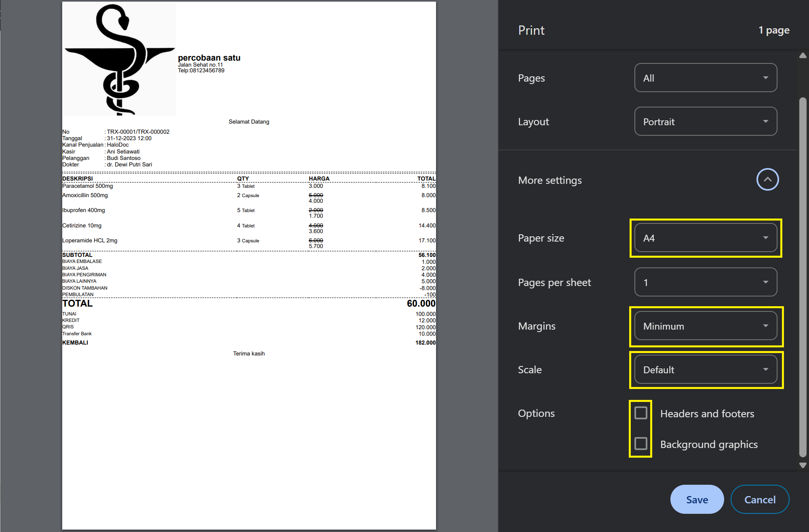Click the date 31-12-2023 12:00
The height and width of the screenshot is (532, 809).
[129, 138]
